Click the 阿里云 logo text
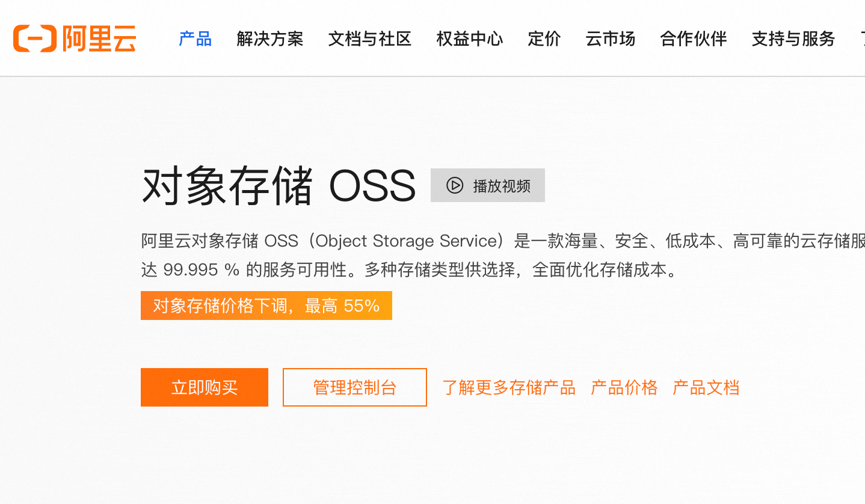The height and width of the screenshot is (504, 865). click(100, 38)
